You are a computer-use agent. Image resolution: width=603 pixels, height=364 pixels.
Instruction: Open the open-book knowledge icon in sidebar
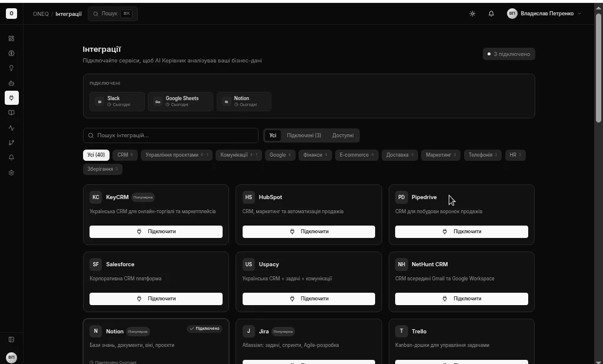click(12, 112)
